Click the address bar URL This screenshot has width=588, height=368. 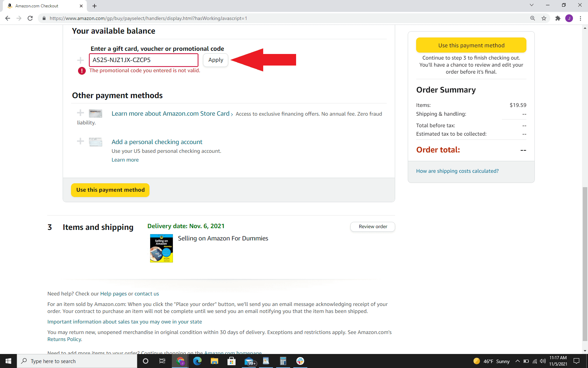(x=148, y=18)
